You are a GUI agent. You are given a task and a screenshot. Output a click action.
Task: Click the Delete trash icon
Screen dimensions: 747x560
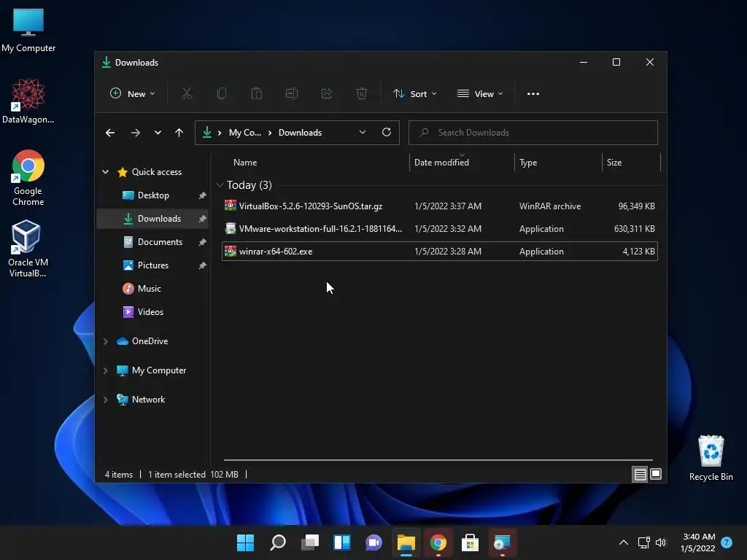[x=362, y=94]
